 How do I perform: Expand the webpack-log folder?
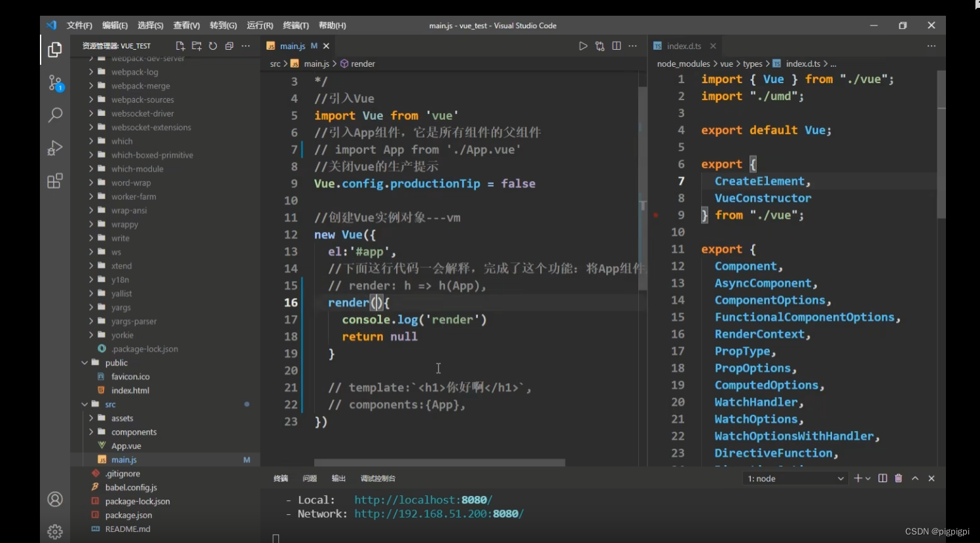point(91,72)
